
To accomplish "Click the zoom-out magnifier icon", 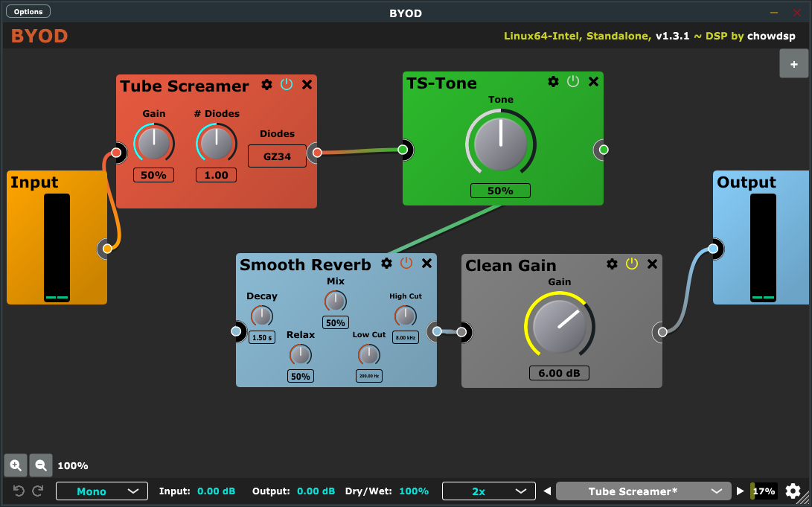I will [41, 465].
